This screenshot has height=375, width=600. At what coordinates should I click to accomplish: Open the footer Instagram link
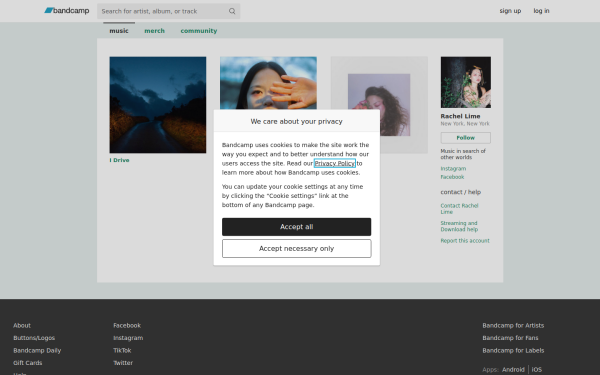(128, 338)
